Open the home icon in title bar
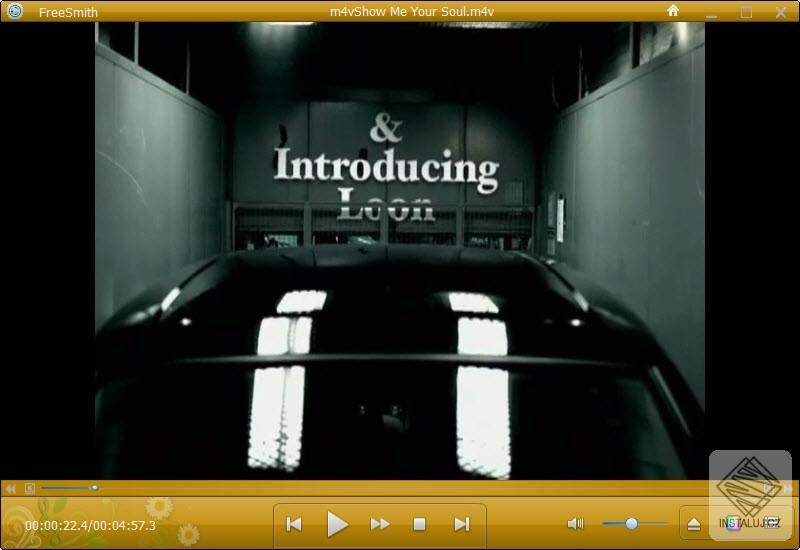 [x=673, y=11]
